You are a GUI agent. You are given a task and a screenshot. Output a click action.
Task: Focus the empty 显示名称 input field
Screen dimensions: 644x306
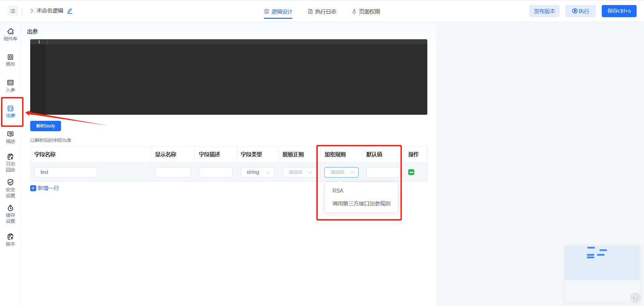[173, 172]
